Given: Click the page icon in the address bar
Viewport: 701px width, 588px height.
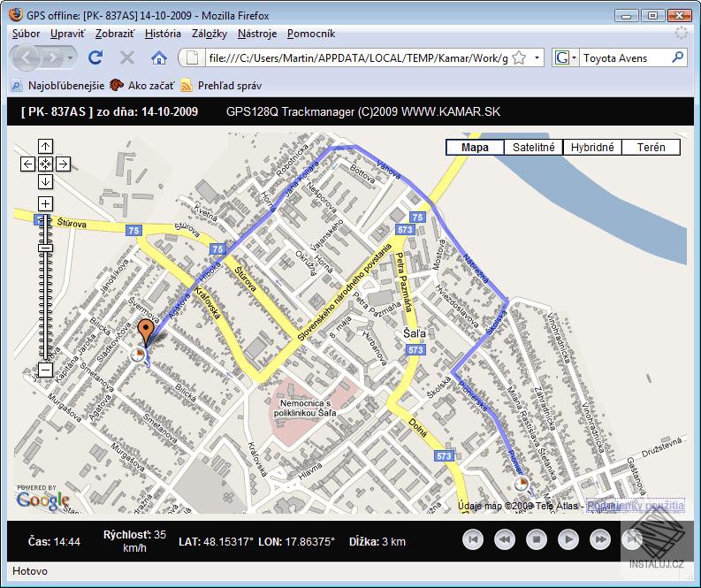Looking at the screenshot, I should pos(192,57).
